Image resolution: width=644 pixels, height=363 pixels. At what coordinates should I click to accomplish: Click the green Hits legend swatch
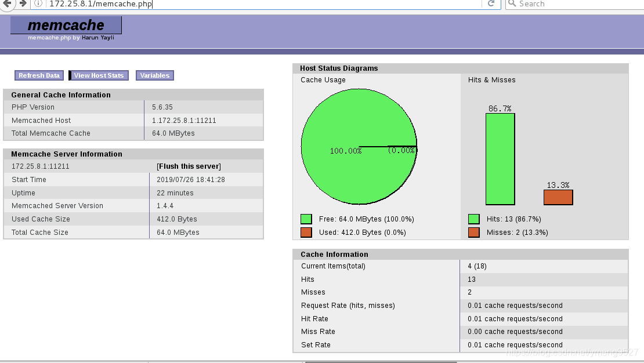(x=473, y=219)
